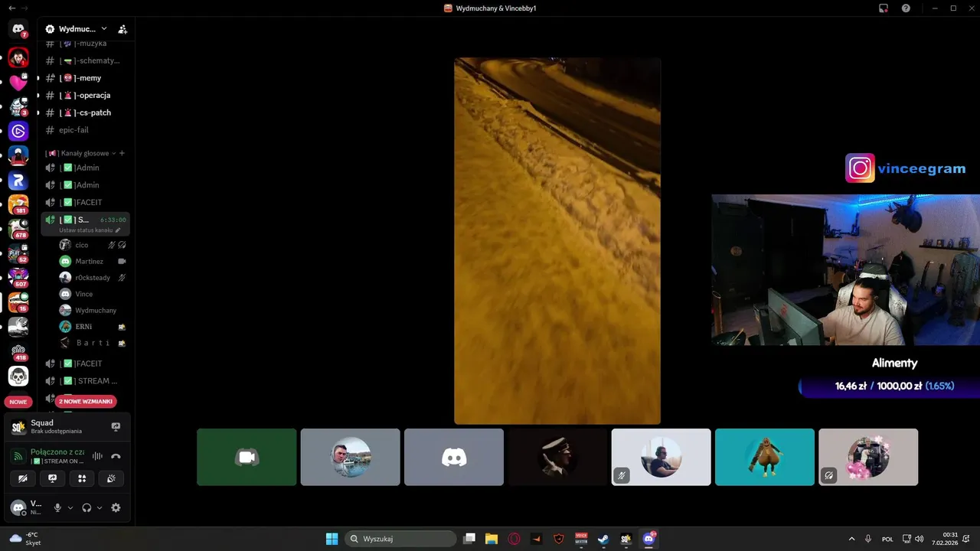Open server icon with 418 badge
Screen dimensions: 980x551
point(18,351)
